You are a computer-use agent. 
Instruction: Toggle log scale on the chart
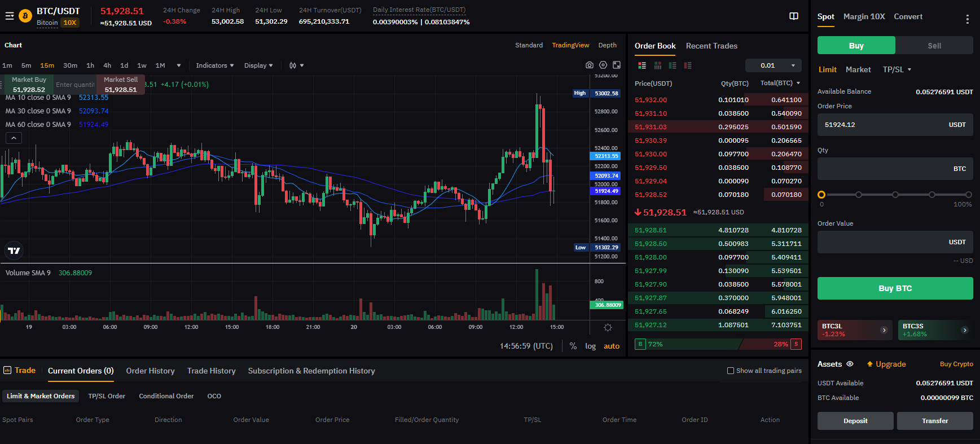pyautogui.click(x=590, y=346)
